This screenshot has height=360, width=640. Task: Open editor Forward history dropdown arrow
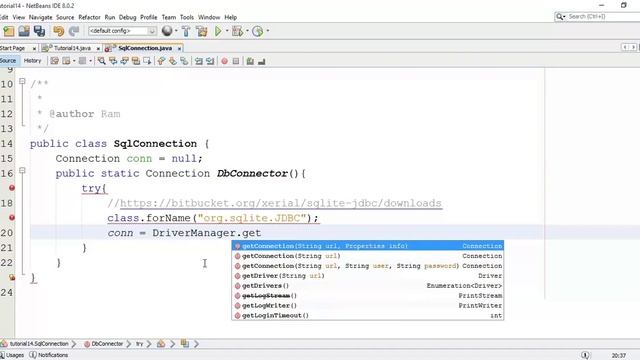(90, 61)
